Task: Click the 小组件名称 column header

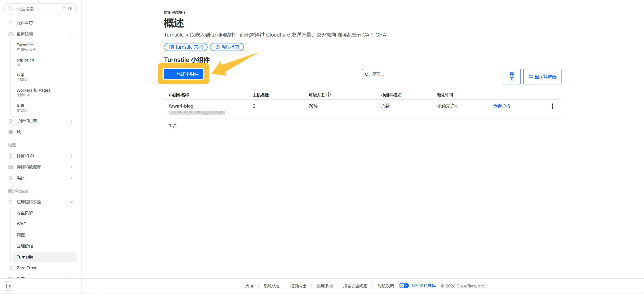Action: [179, 95]
